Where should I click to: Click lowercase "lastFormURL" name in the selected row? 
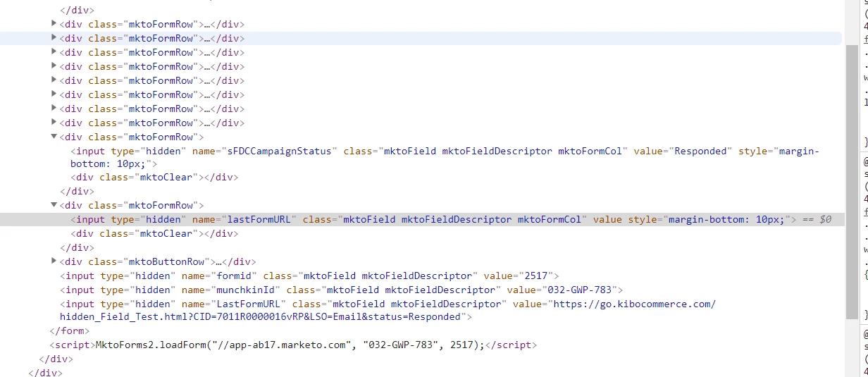(261, 219)
